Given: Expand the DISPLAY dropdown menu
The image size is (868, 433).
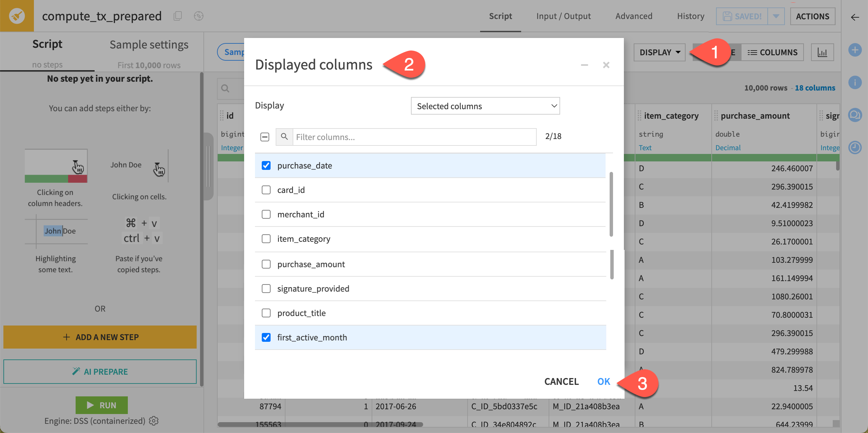Looking at the screenshot, I should tap(659, 53).
